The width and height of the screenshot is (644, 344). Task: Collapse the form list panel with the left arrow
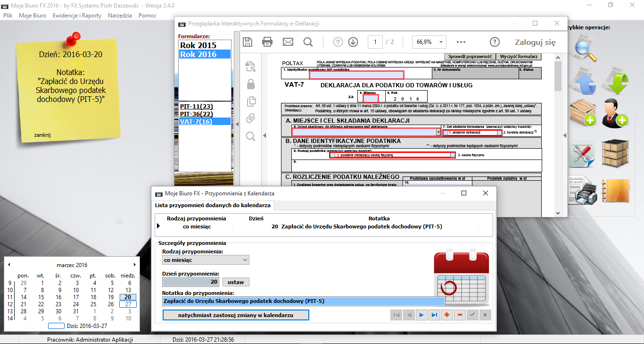coord(237,124)
